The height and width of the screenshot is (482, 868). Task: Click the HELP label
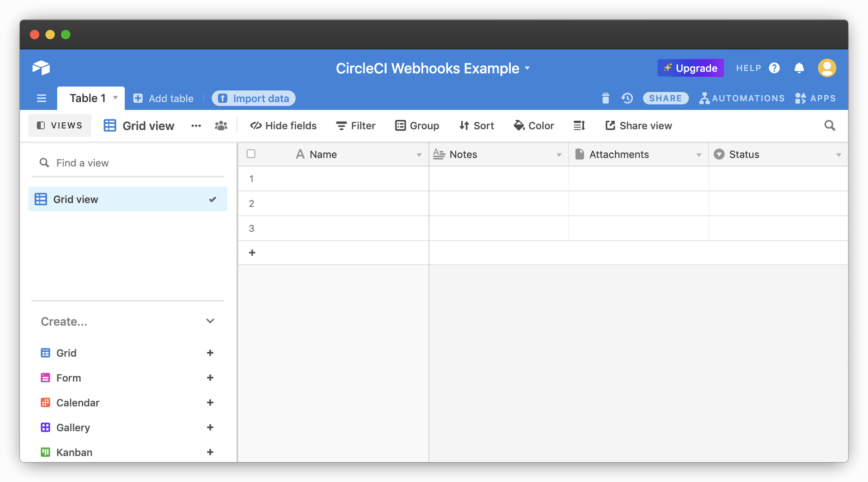click(x=749, y=68)
